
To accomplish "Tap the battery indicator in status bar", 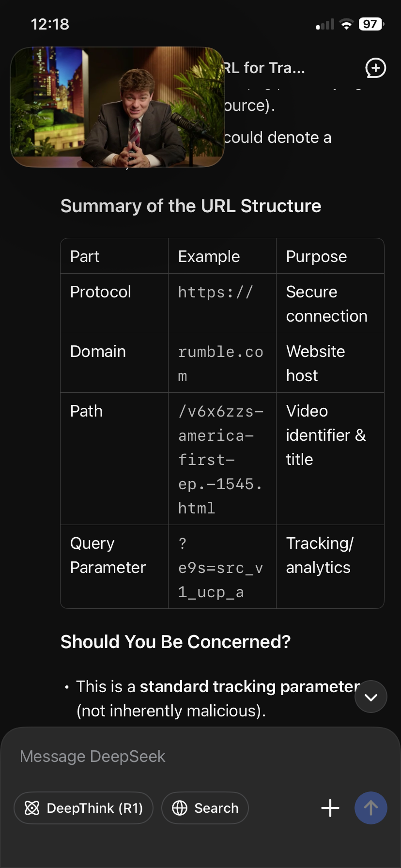I will point(371,24).
